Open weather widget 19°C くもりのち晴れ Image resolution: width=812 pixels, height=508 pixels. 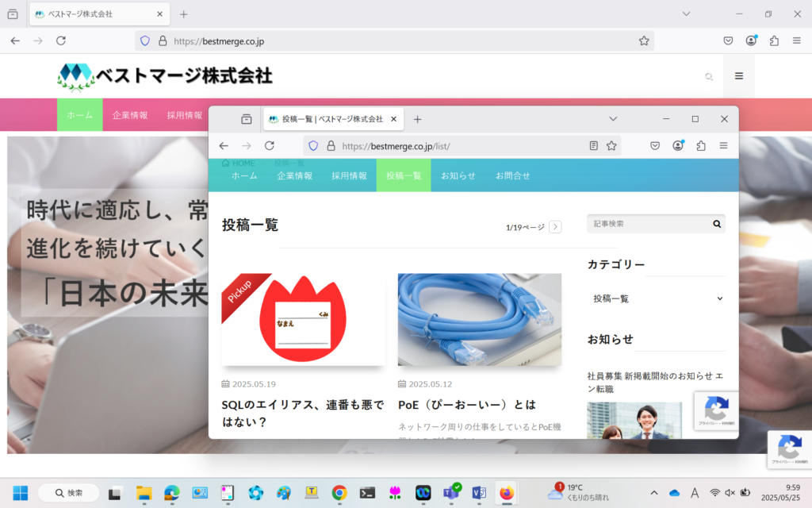(x=579, y=492)
